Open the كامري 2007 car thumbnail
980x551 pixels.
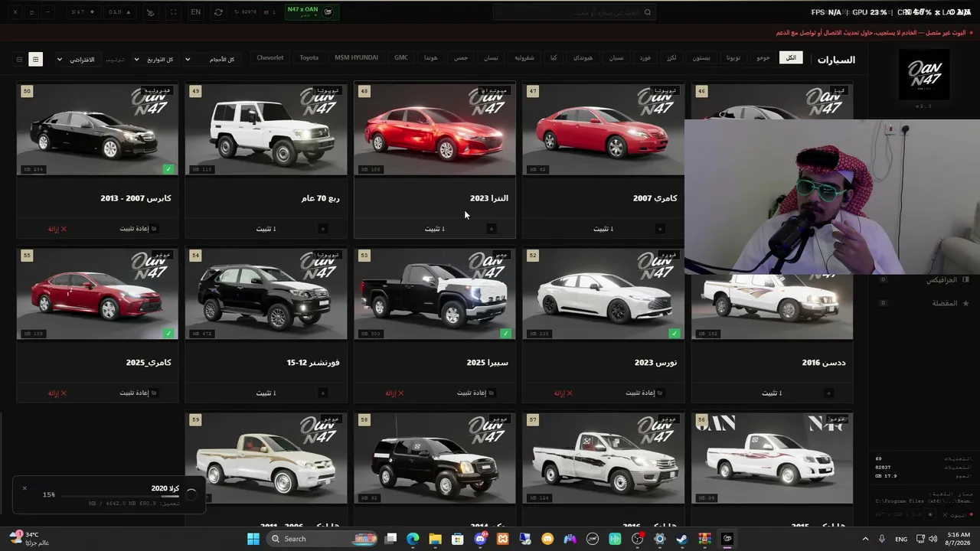pos(603,130)
